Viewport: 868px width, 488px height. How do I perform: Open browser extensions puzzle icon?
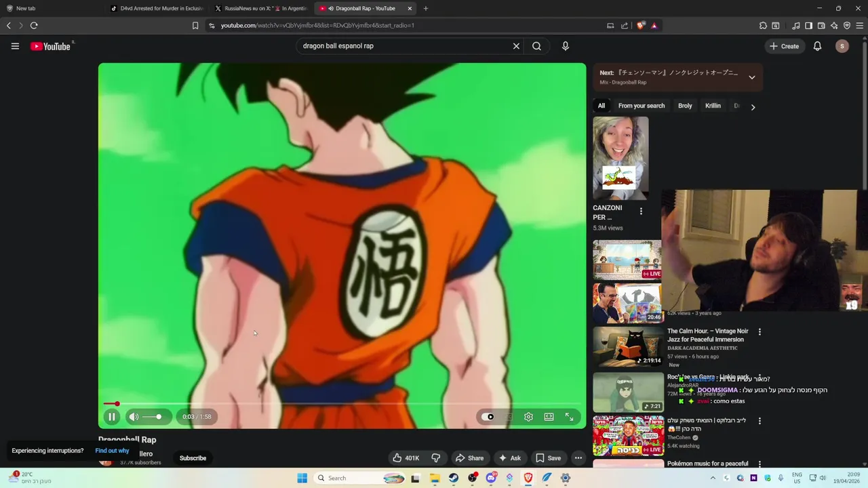pyautogui.click(x=763, y=26)
